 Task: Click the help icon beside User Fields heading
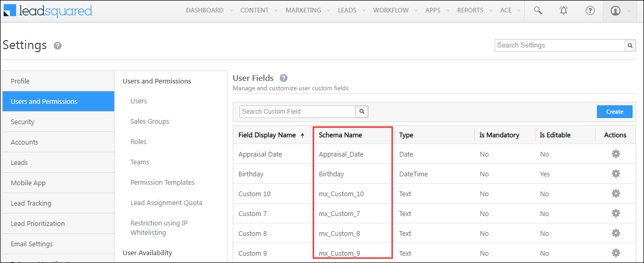(283, 78)
